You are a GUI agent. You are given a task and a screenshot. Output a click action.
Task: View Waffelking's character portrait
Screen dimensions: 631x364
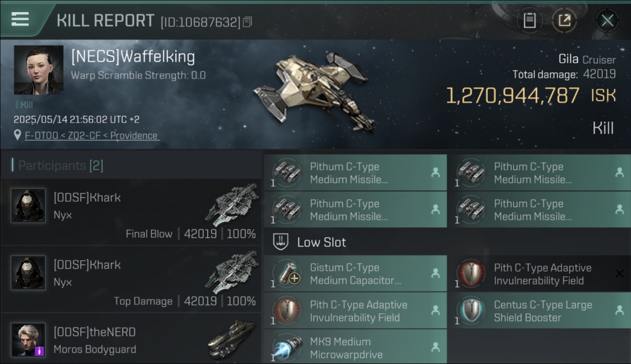38,70
